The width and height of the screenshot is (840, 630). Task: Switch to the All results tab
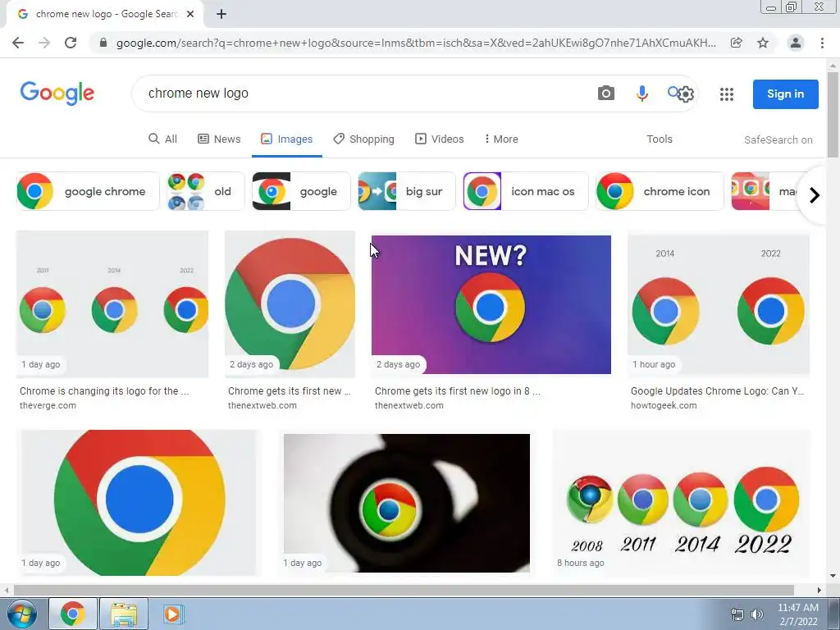pyautogui.click(x=163, y=139)
